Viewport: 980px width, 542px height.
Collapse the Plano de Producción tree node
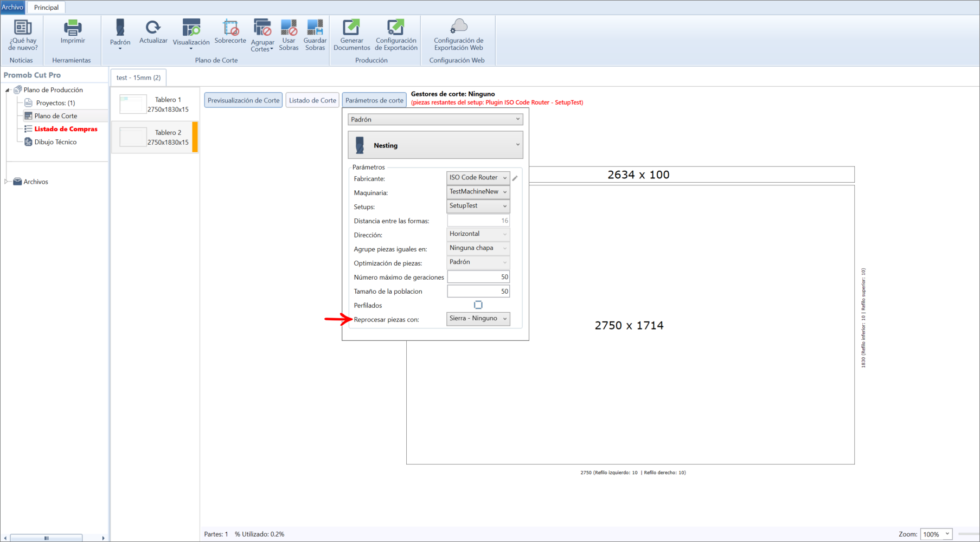tap(8, 90)
